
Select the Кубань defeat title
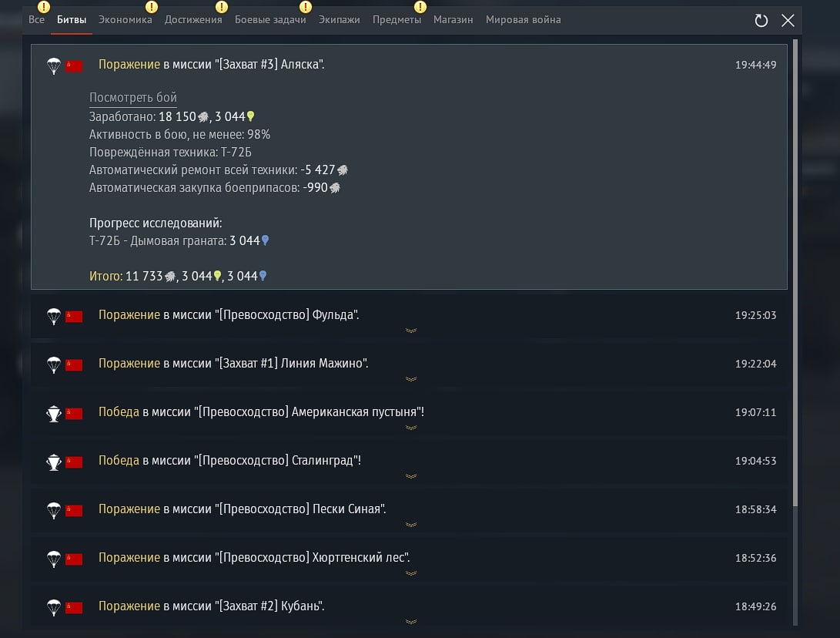(212, 606)
